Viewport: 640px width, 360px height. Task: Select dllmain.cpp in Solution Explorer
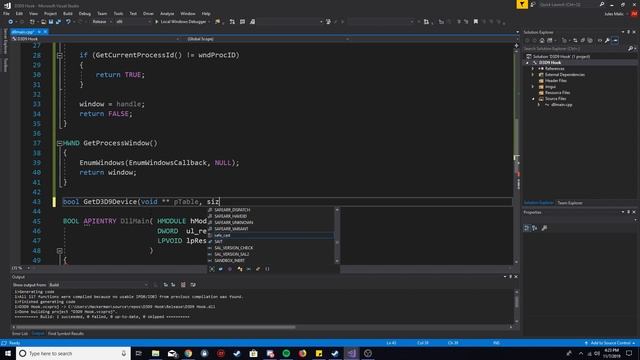(562, 105)
